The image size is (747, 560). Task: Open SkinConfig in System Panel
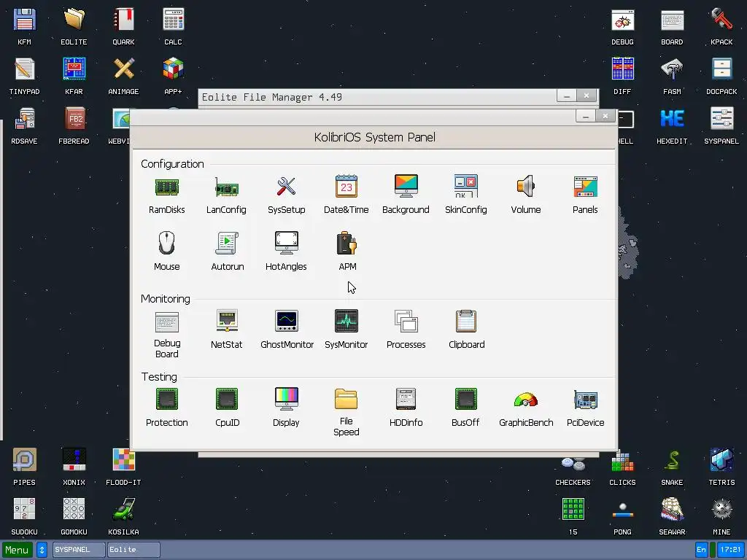466,186
